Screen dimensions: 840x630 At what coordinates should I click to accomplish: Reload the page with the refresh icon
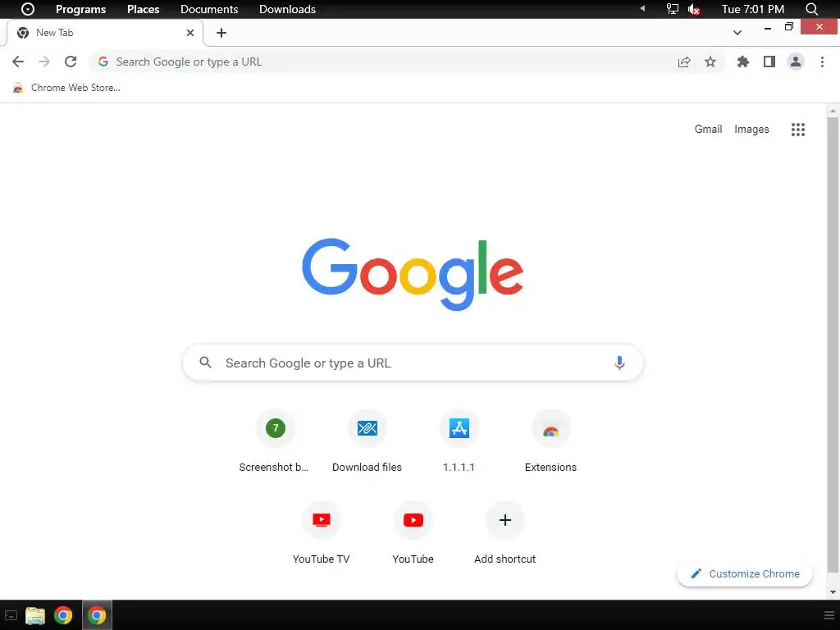point(71,62)
